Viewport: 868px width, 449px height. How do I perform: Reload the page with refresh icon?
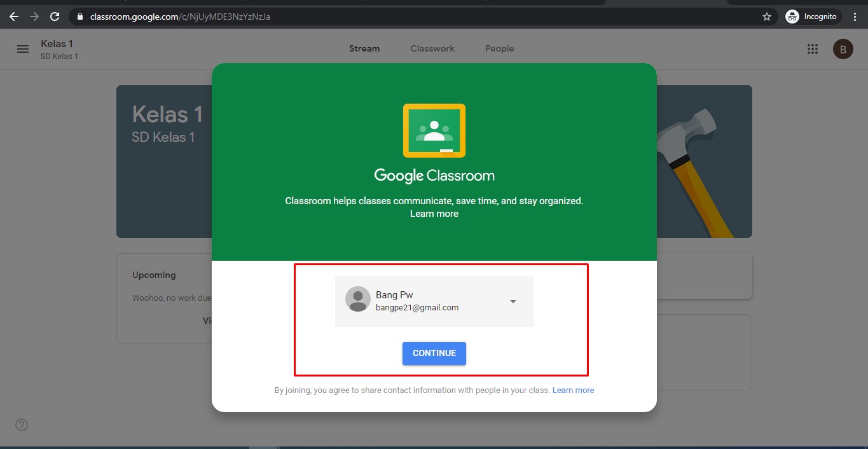point(55,17)
